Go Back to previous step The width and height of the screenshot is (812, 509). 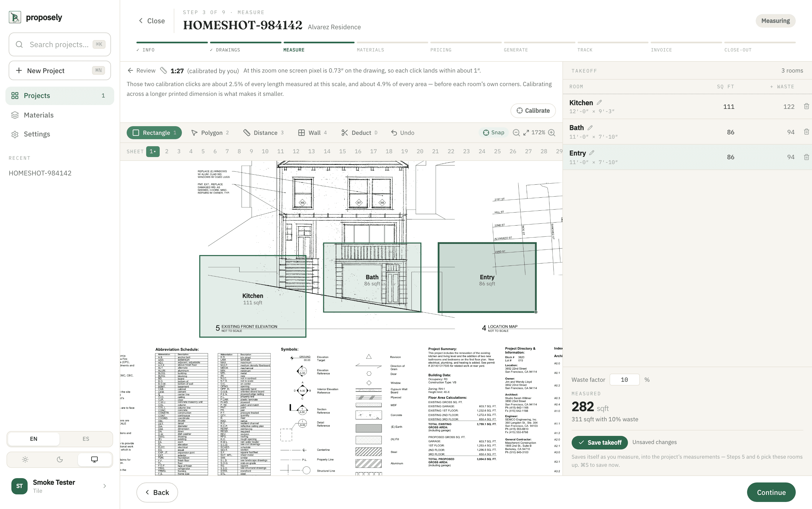pyautogui.click(x=157, y=492)
